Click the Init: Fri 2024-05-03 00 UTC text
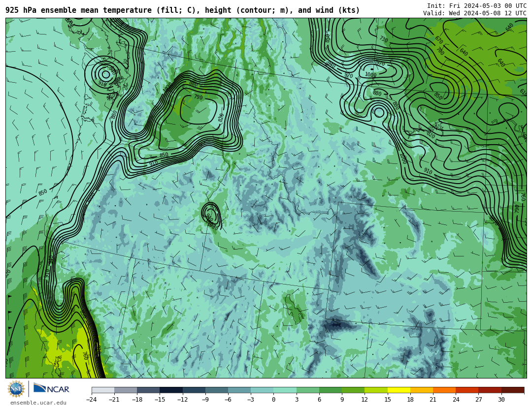Viewport: 532px width, 409px height. tap(477, 6)
